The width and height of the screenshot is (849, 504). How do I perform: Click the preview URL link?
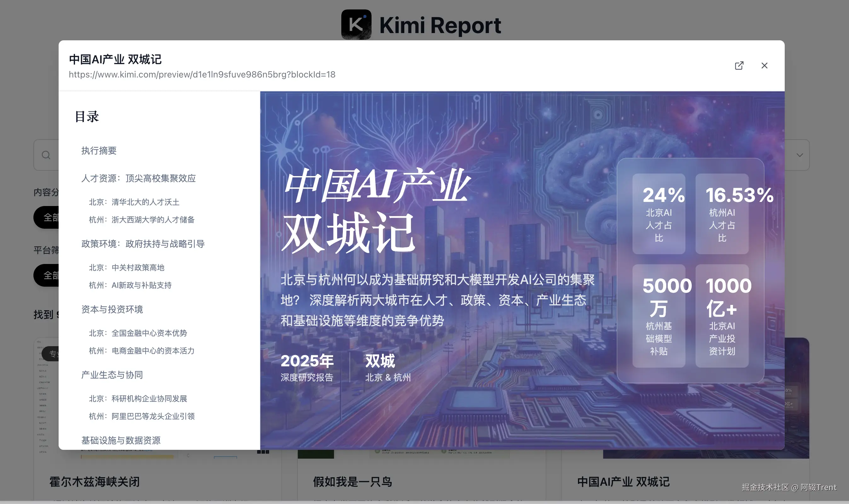202,74
